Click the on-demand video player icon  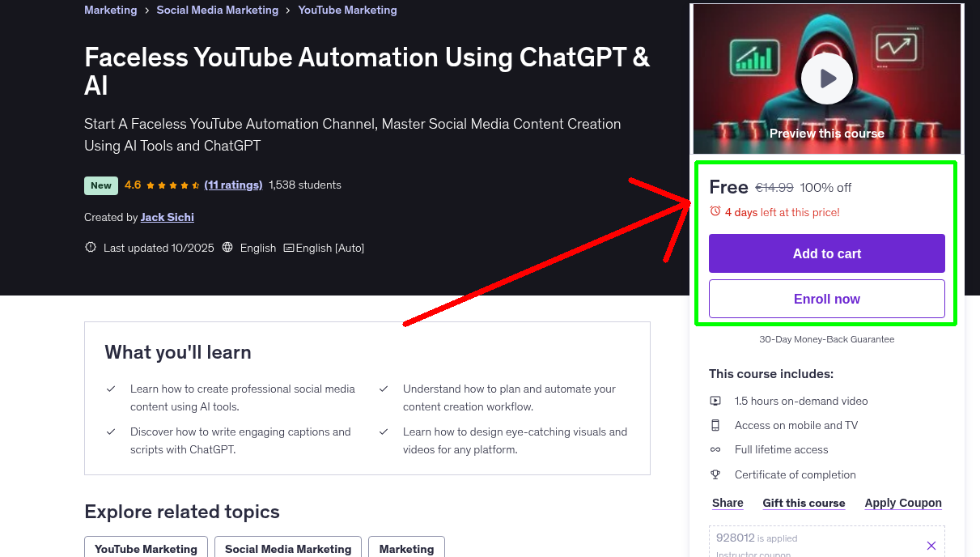coord(715,401)
